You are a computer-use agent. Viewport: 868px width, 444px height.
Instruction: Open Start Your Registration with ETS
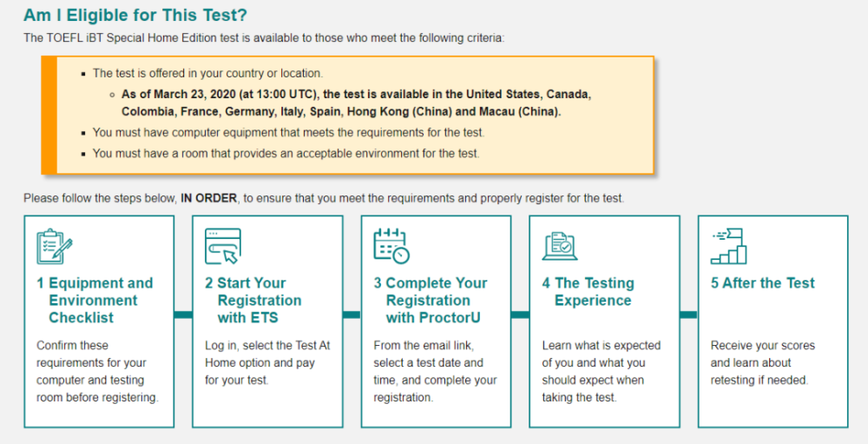[x=253, y=300]
